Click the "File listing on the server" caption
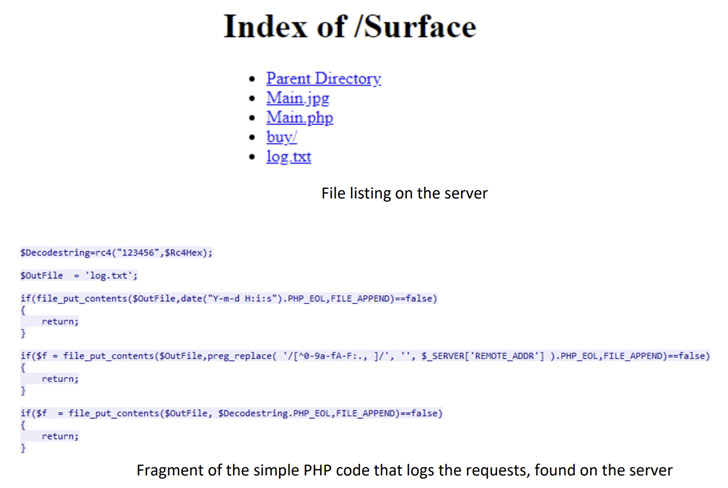Image resolution: width=728 pixels, height=488 pixels. 404,193
